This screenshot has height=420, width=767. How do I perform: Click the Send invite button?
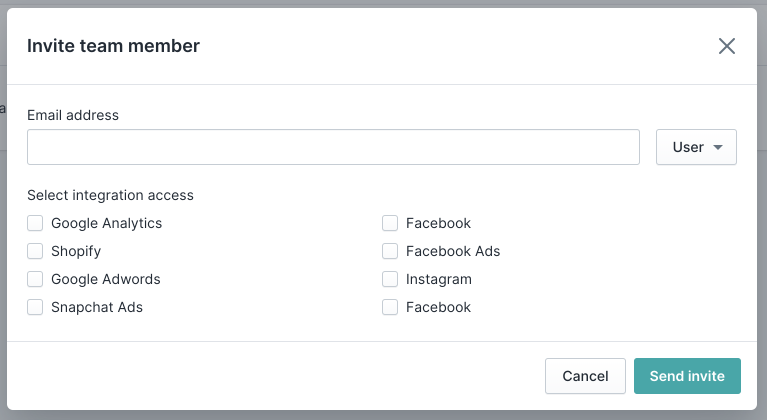pyautogui.click(x=687, y=376)
